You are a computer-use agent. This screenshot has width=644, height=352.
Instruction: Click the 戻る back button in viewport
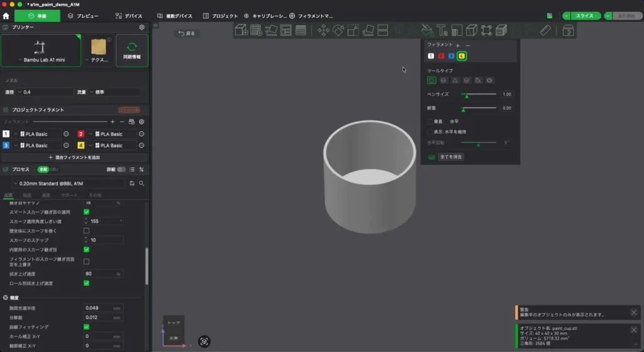coord(187,33)
